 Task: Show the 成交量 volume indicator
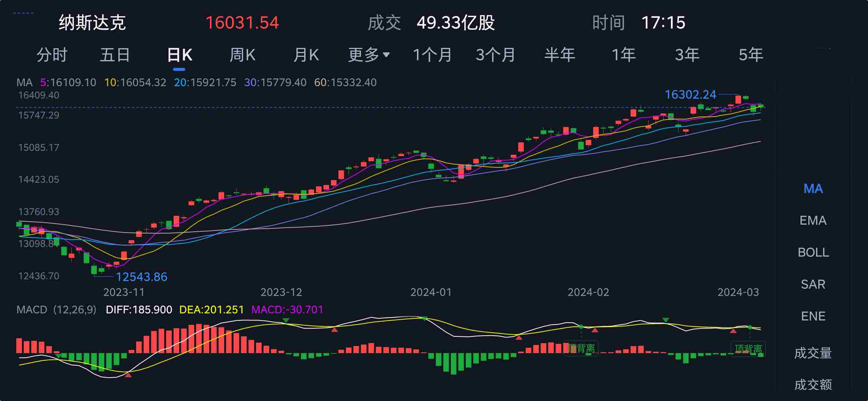click(x=813, y=353)
